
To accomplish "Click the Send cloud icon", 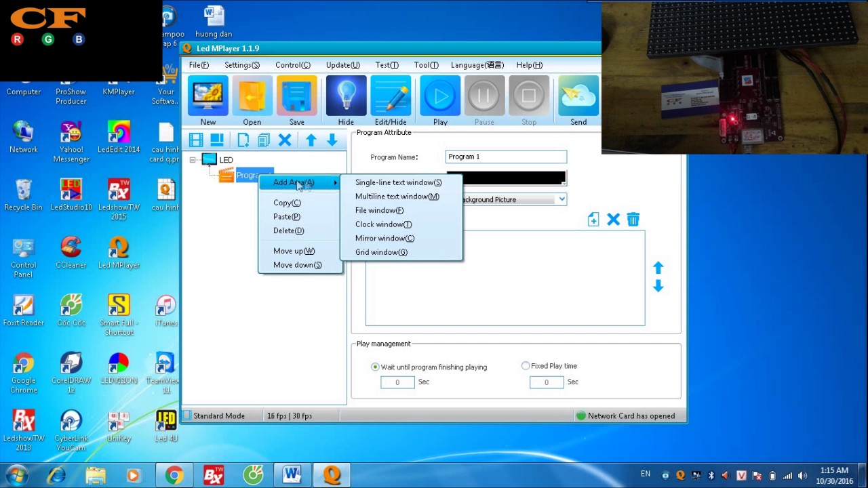I will pyautogui.click(x=578, y=96).
